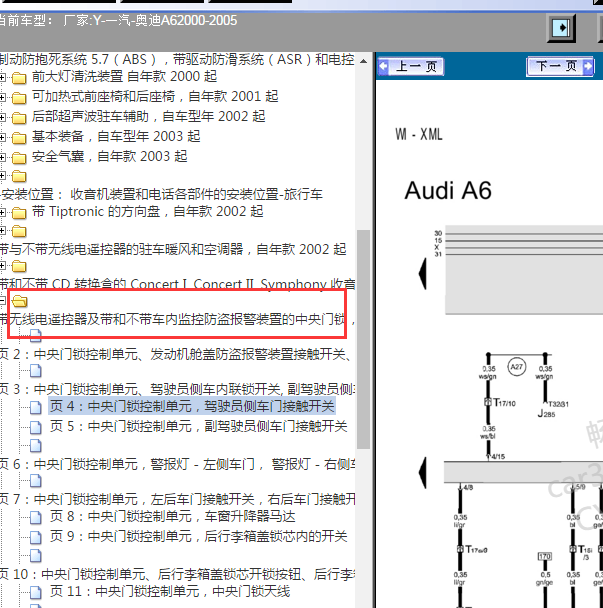Click document icon above 页 10 row
603x608 pixels.
click(36, 556)
